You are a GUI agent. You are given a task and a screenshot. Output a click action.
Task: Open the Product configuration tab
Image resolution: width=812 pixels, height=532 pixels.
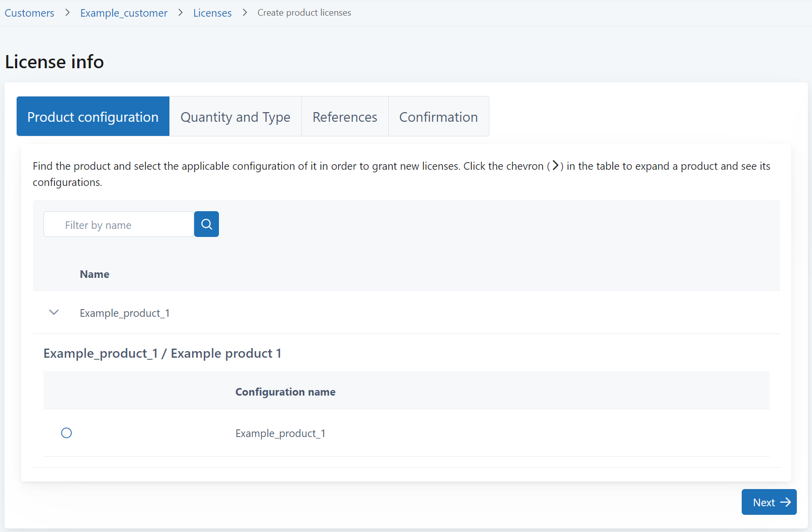[x=93, y=116]
